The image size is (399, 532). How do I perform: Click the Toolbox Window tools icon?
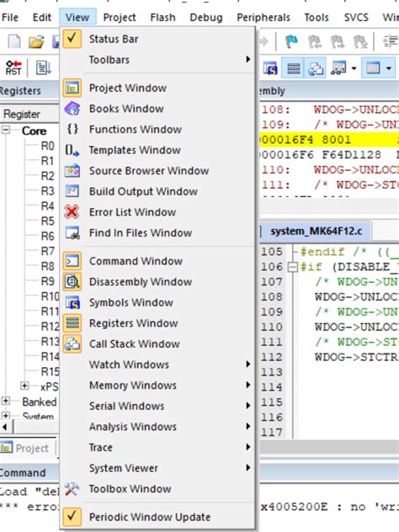pos(72,489)
